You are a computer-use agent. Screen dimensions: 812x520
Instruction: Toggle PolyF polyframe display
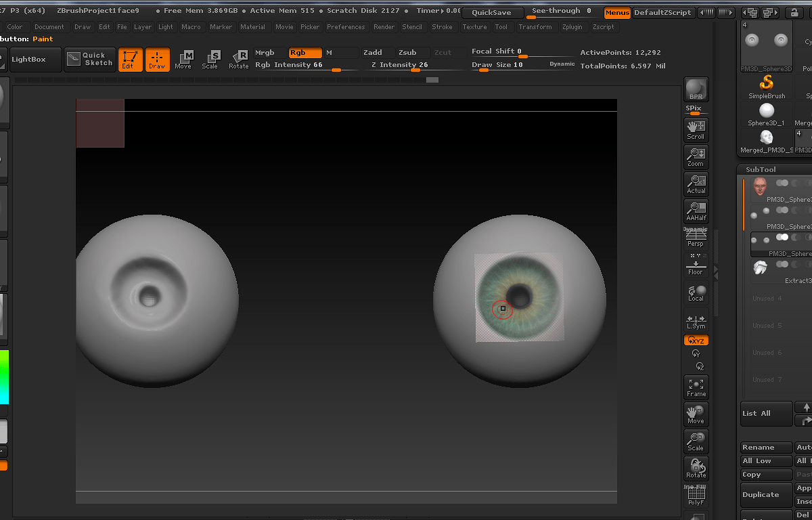(x=696, y=496)
